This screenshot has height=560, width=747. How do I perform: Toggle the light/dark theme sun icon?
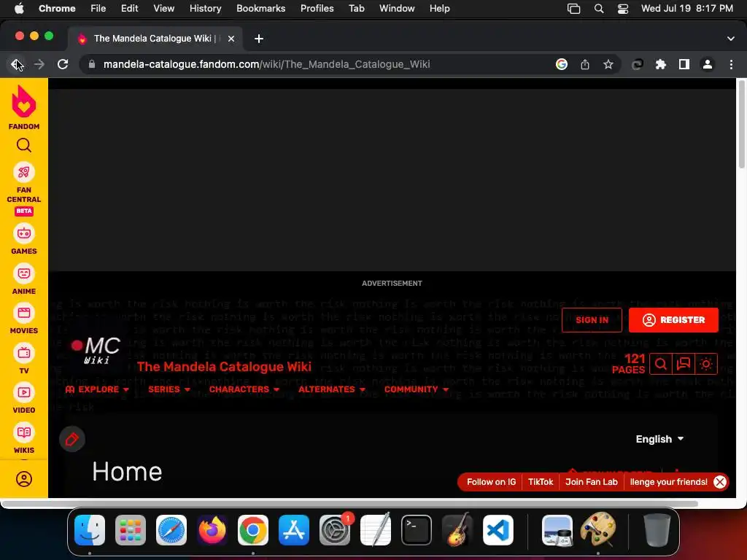(x=706, y=365)
